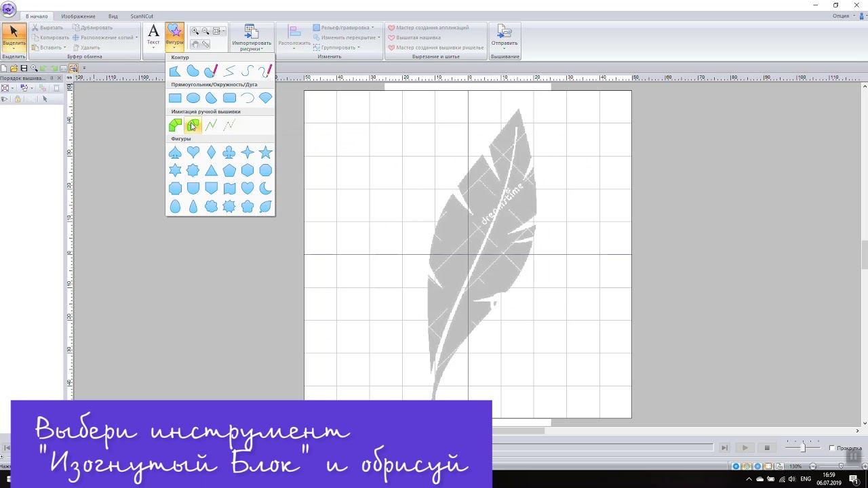Click Вышитая нашивка button

click(x=414, y=37)
